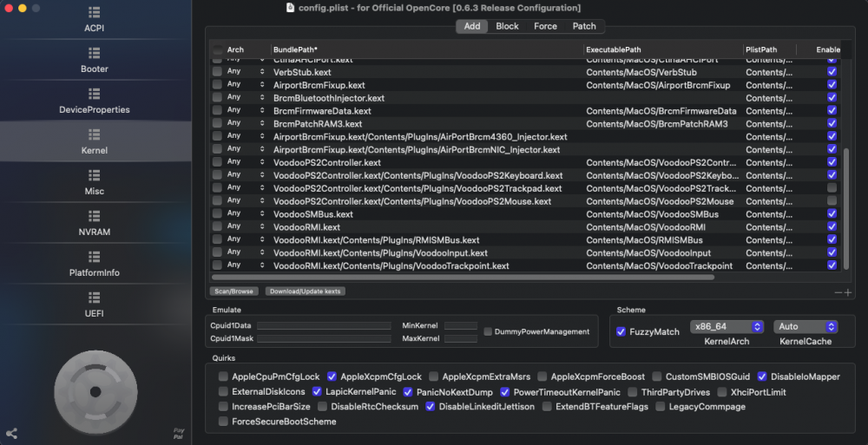This screenshot has height=445, width=868.
Task: Switch to the Add tab
Action: tap(472, 26)
